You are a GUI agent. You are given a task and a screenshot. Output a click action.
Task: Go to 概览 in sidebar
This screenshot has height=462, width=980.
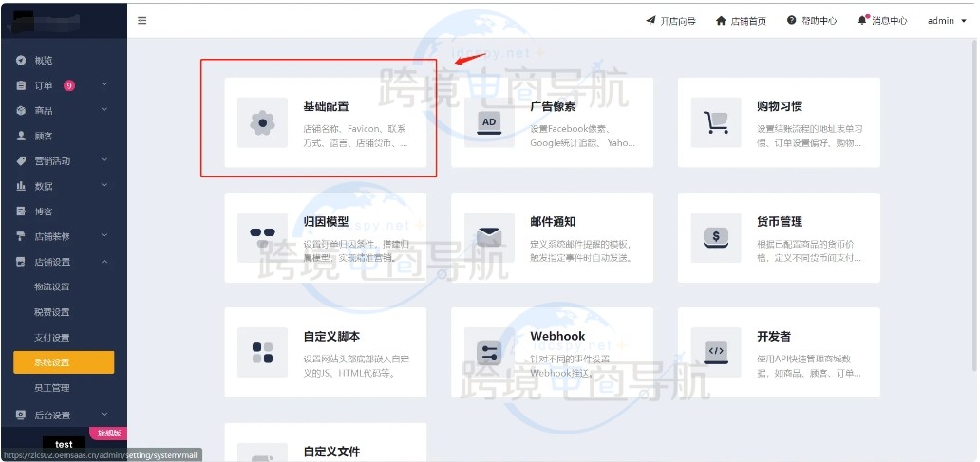44,61
